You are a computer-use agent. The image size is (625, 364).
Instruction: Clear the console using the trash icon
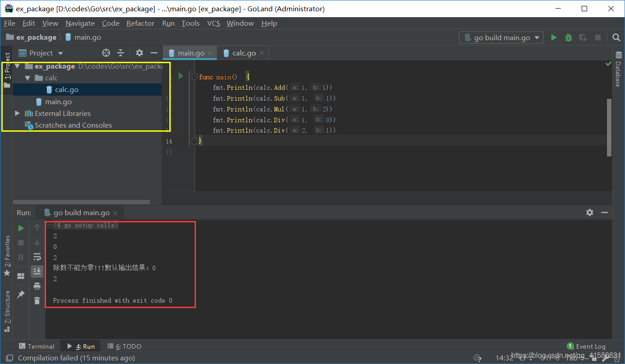(x=37, y=300)
